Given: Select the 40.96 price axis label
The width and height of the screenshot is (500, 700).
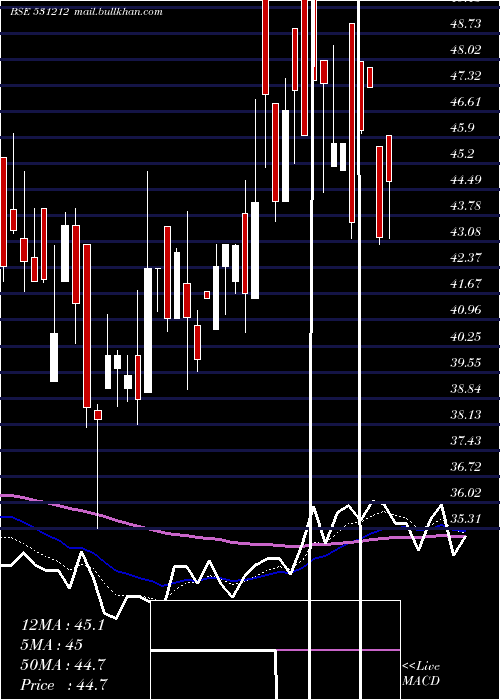Looking at the screenshot, I should pos(466,309).
